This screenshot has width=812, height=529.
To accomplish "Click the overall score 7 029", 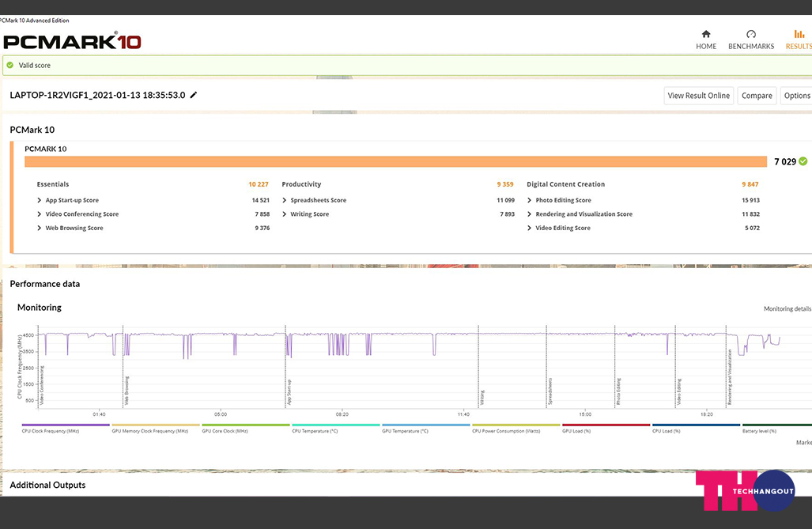I will coord(785,161).
